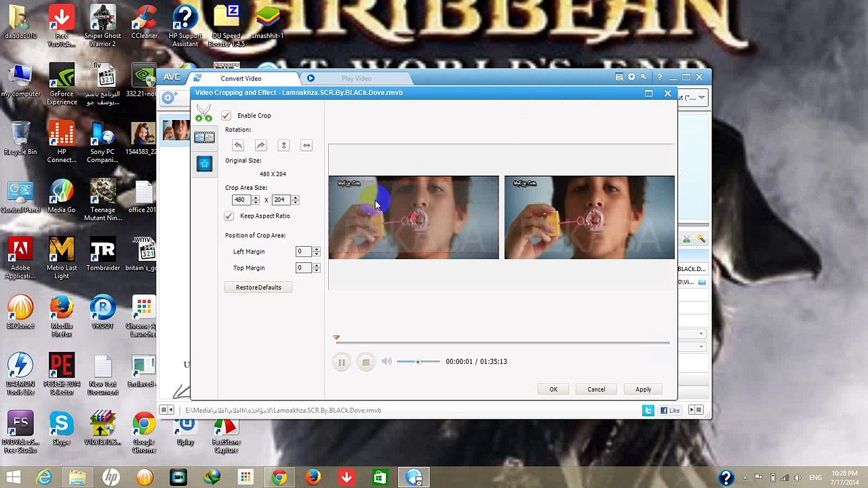Viewport: 868px width, 488px height.
Task: Select the BitComet desktop icon
Action: (x=20, y=312)
